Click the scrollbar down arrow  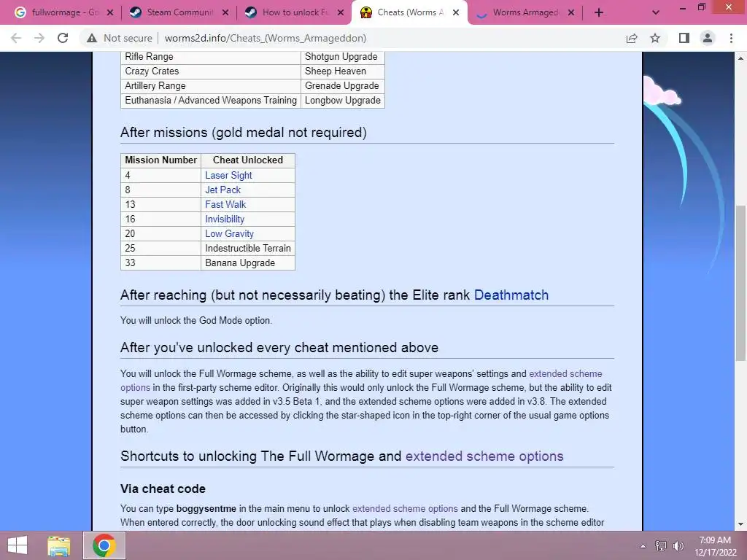coord(740,525)
